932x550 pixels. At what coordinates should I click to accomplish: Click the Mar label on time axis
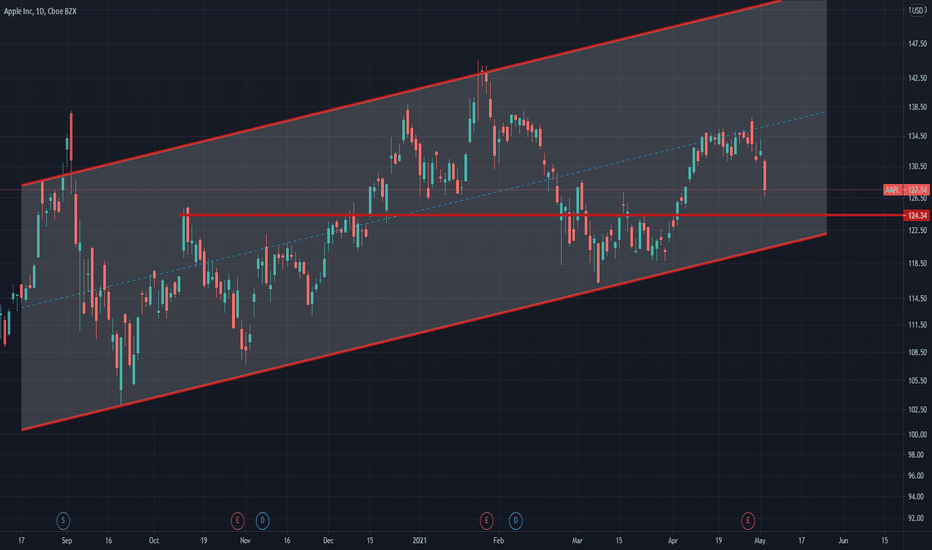[x=577, y=540]
